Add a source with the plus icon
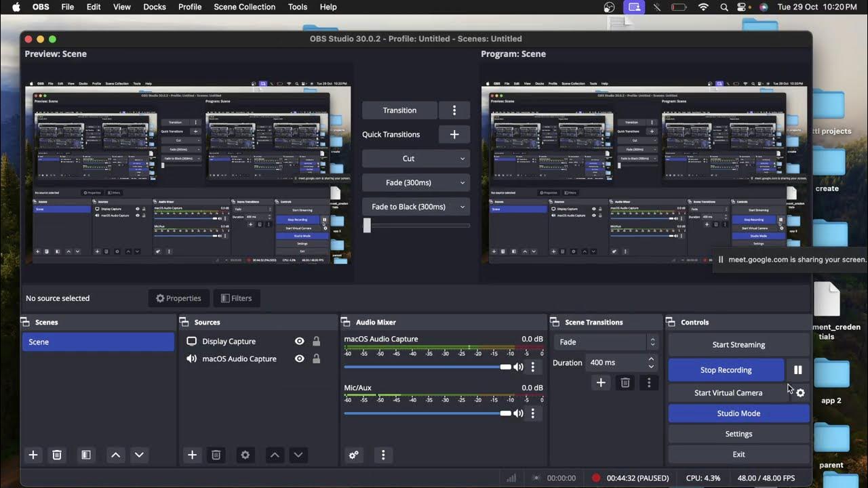Screen dimensions: 868x488 pyautogui.click(x=192, y=455)
